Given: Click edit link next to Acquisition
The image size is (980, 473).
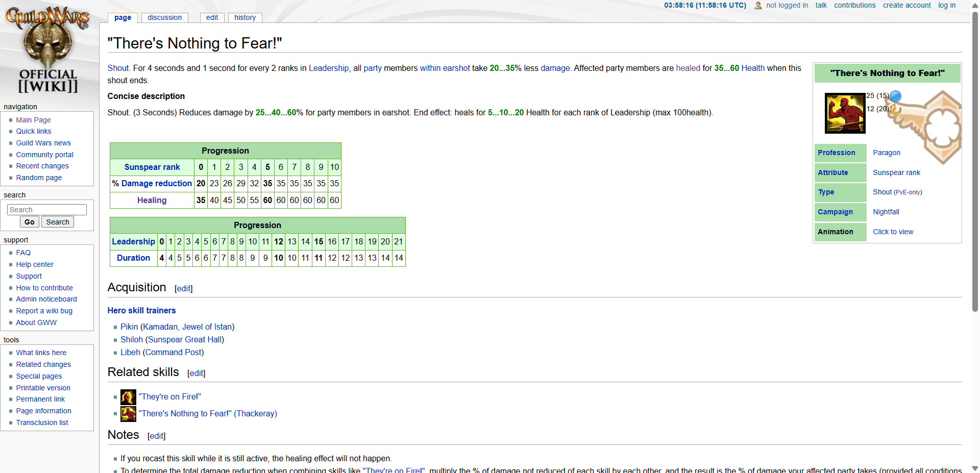Looking at the screenshot, I should tap(183, 289).
